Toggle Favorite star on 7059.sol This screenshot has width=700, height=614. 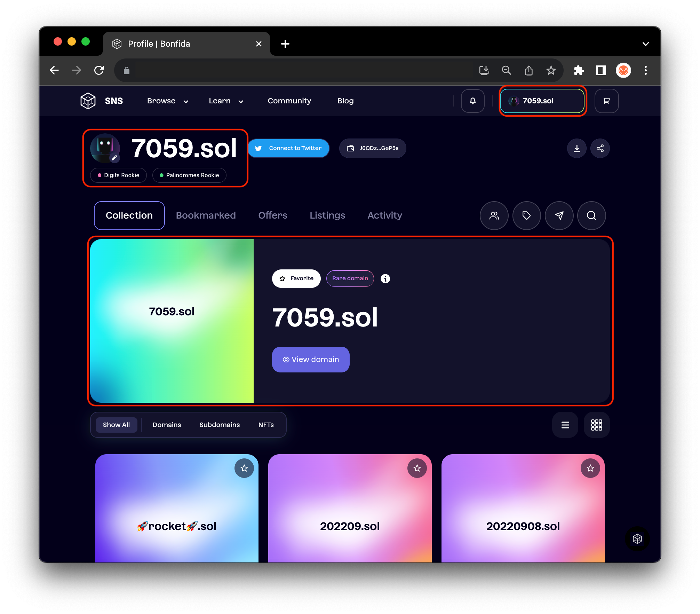tap(296, 278)
